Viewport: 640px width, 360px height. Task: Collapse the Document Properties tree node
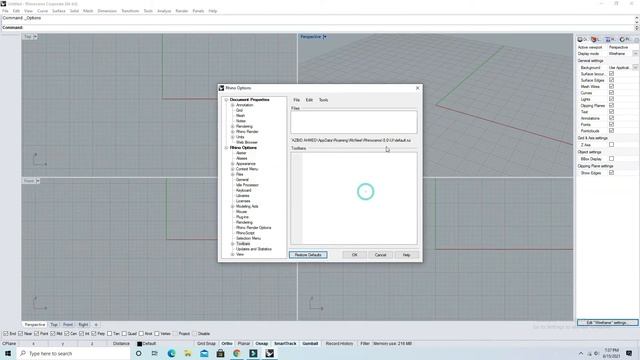pyautogui.click(x=226, y=100)
